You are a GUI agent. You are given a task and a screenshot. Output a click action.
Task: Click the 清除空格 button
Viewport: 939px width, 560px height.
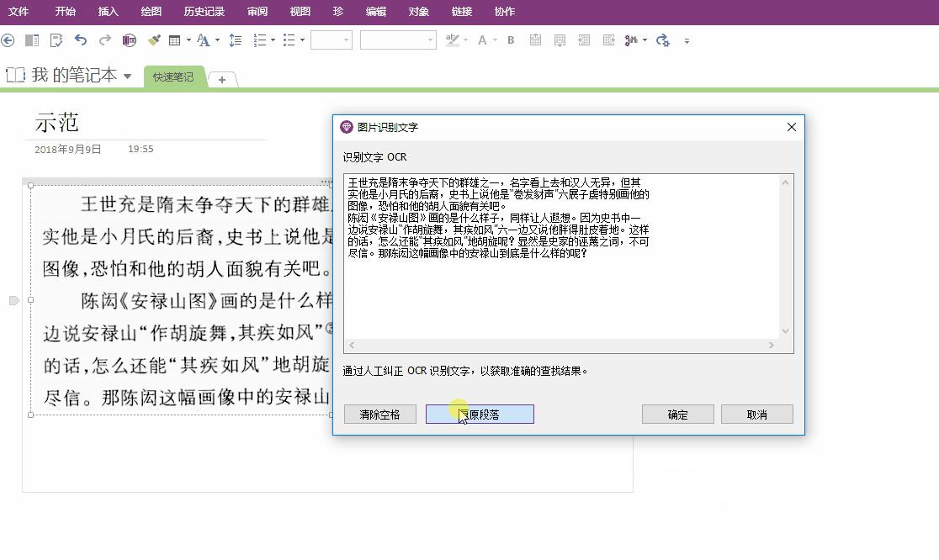[x=379, y=414]
